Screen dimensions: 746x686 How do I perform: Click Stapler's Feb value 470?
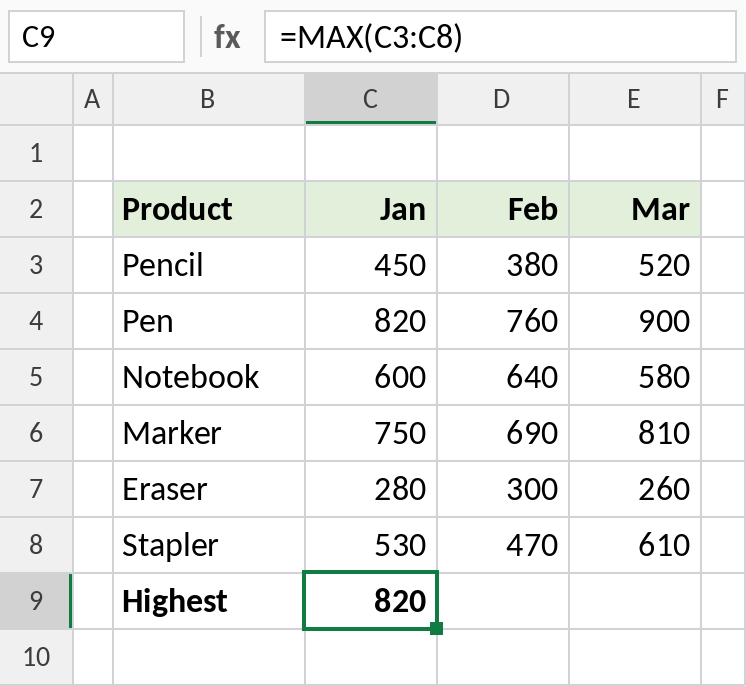(503, 545)
